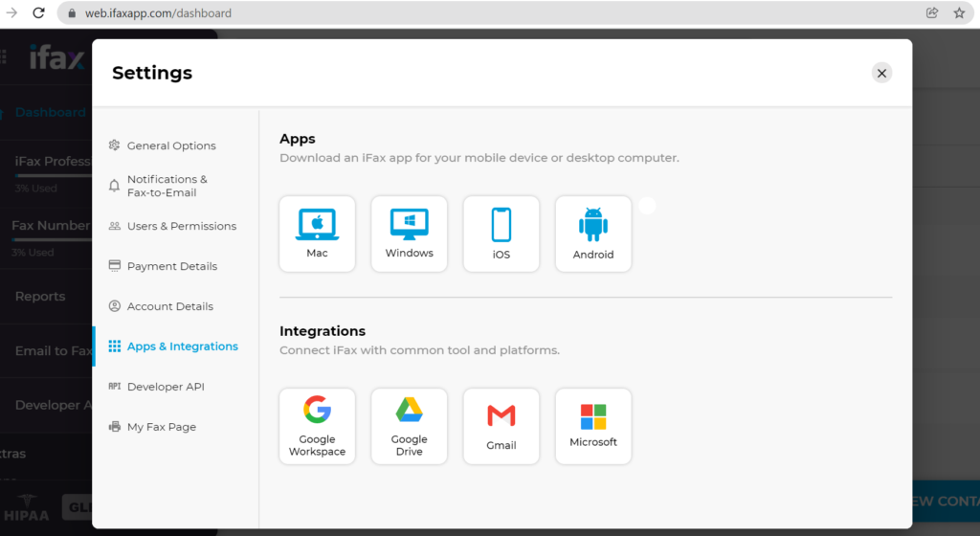
Task: Open Reports in the background sidebar
Action: (40, 296)
